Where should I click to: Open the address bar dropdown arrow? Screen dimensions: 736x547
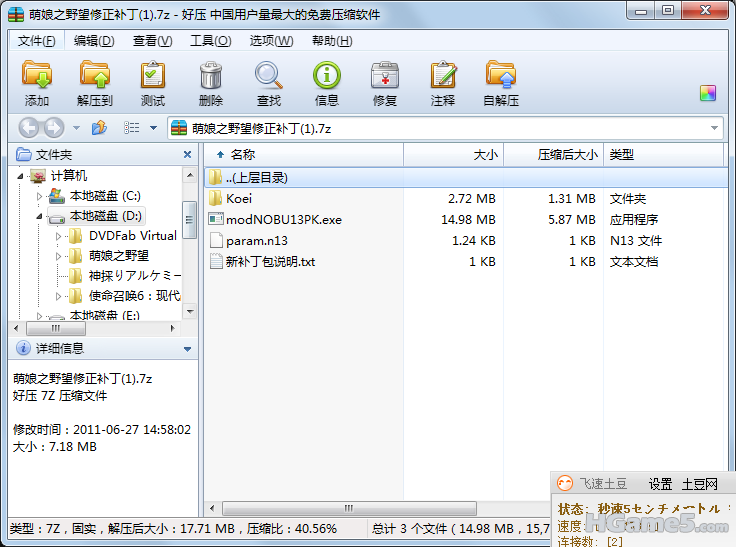pos(714,128)
